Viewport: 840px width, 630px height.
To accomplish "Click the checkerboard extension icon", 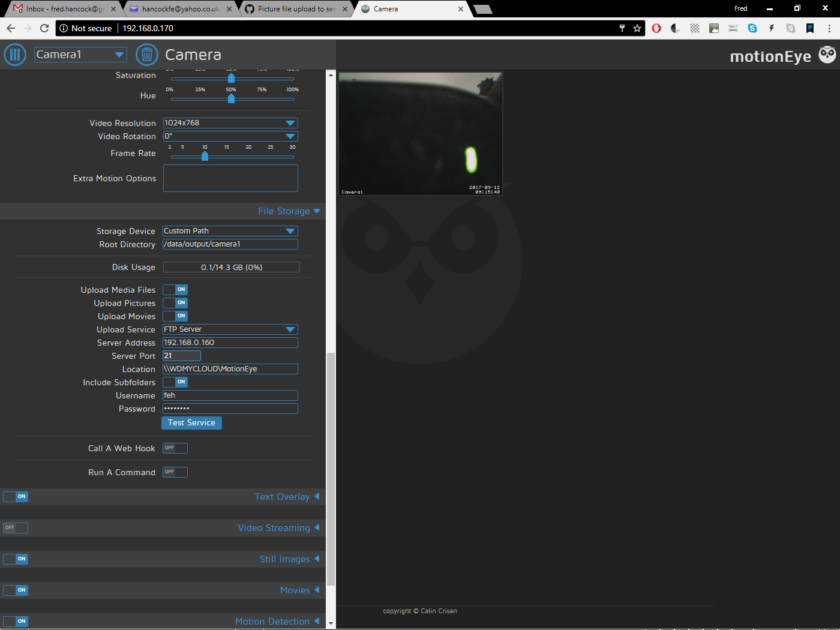I will pos(695,28).
